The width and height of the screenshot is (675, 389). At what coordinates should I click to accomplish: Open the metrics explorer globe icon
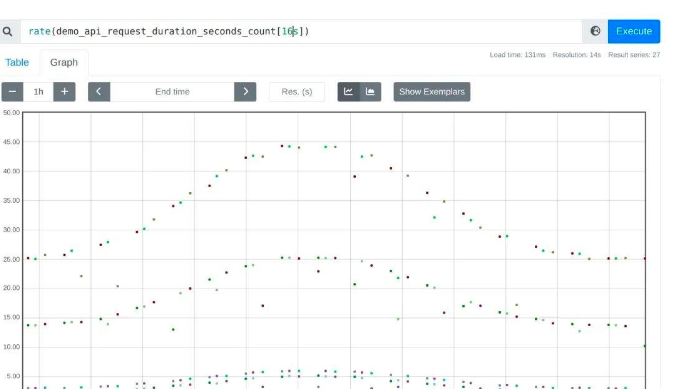pos(595,31)
